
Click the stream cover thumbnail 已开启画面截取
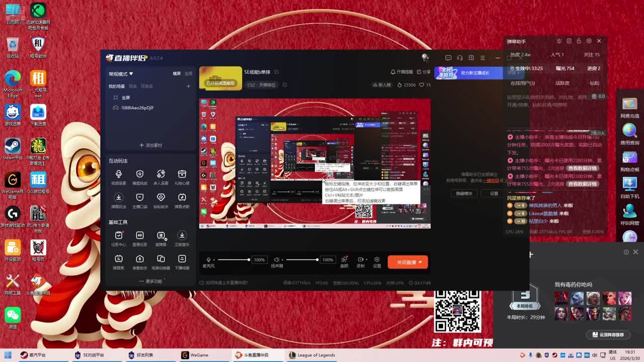pyautogui.click(x=220, y=78)
